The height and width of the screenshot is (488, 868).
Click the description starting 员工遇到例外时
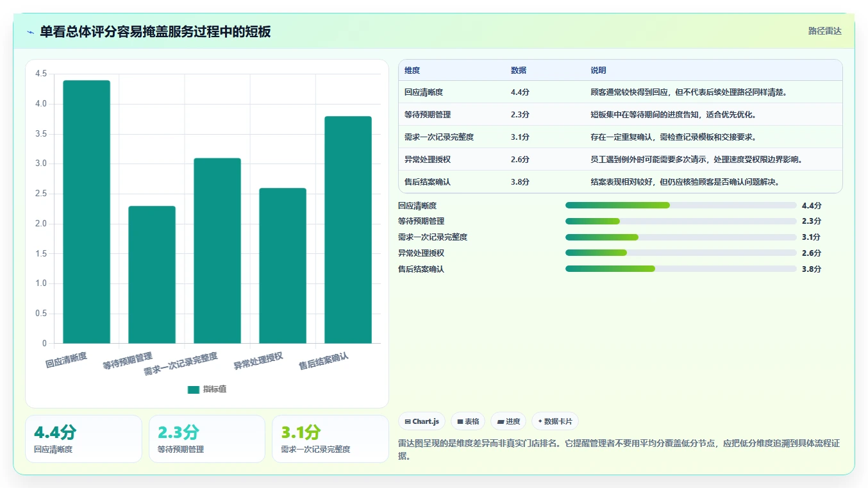696,160
